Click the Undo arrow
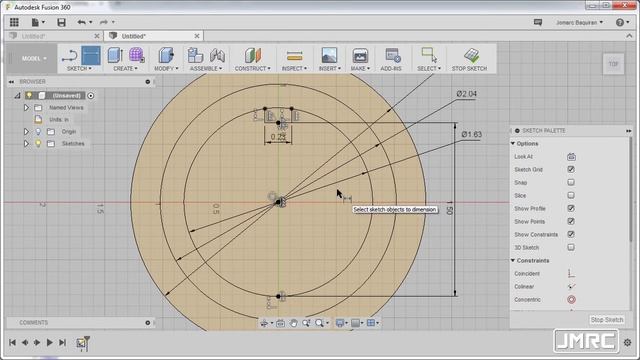 pos(82,22)
